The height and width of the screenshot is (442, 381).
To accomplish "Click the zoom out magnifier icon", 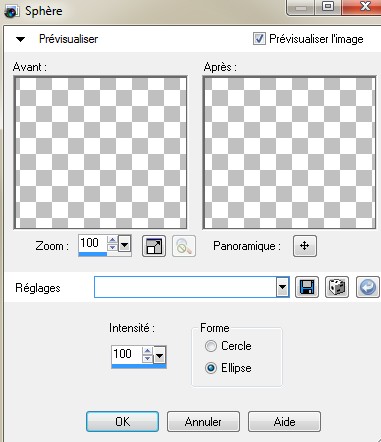I will click(184, 246).
